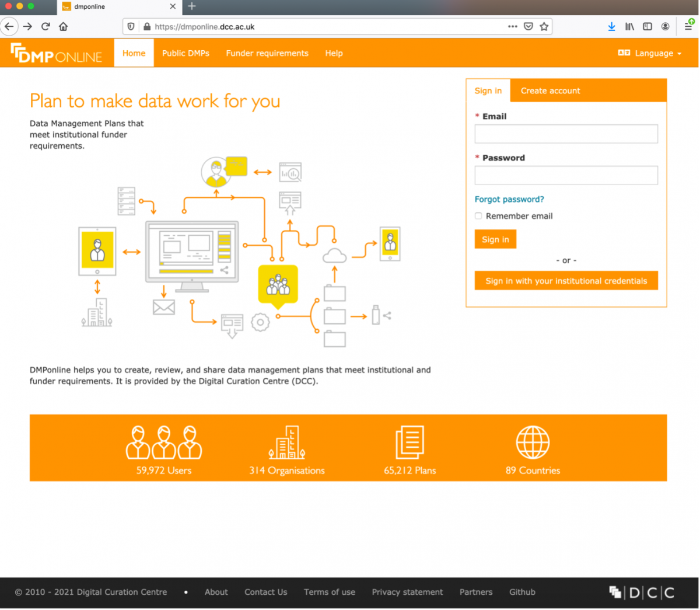Screen dimensions: 700x610
Task: Click the browser reload icon
Action: tap(45, 26)
